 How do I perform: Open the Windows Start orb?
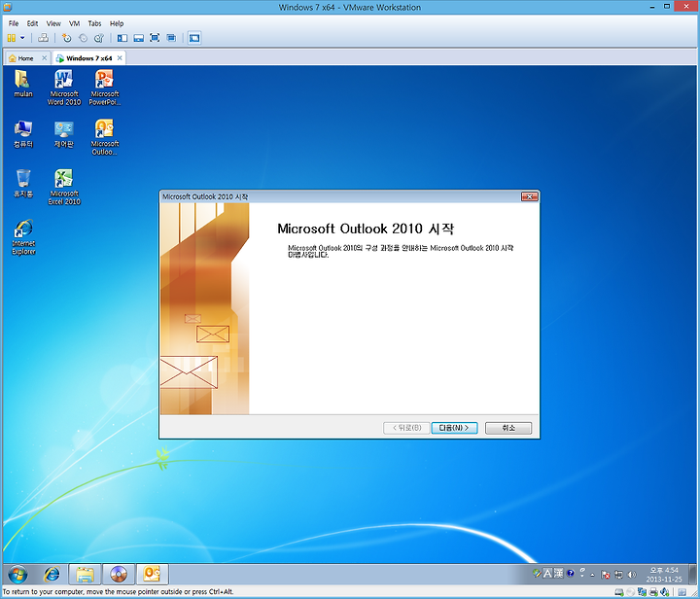click(x=17, y=574)
